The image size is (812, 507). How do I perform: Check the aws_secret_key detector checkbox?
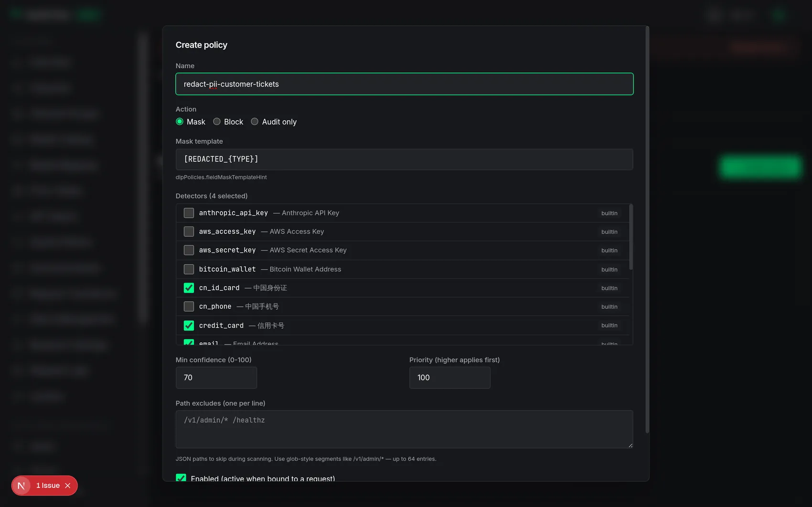pyautogui.click(x=189, y=250)
